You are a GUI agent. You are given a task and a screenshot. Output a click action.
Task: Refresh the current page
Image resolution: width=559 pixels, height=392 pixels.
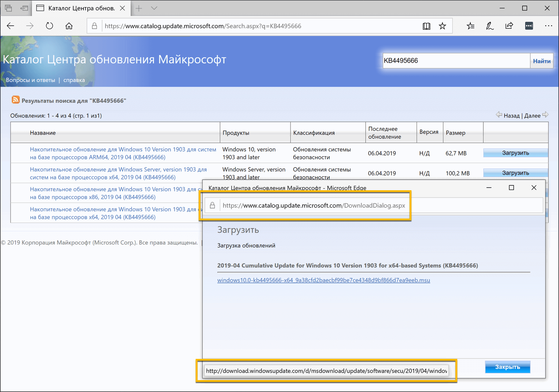49,26
